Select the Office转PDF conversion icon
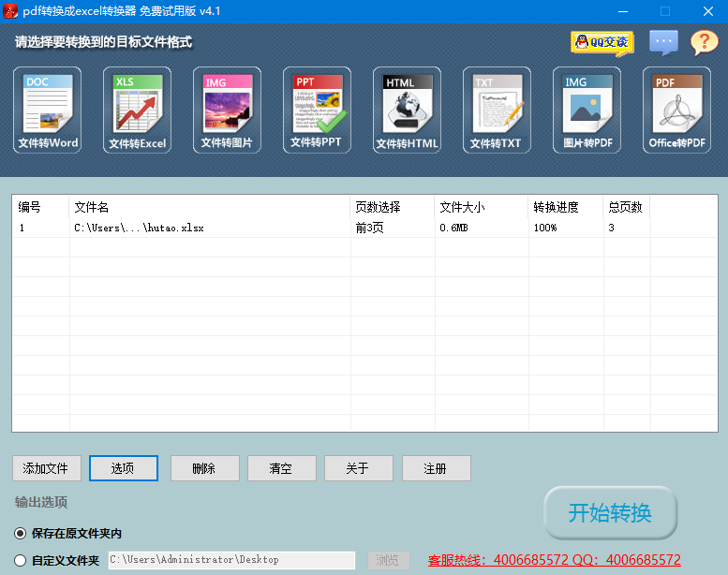This screenshot has width=728, height=575. 676,110
